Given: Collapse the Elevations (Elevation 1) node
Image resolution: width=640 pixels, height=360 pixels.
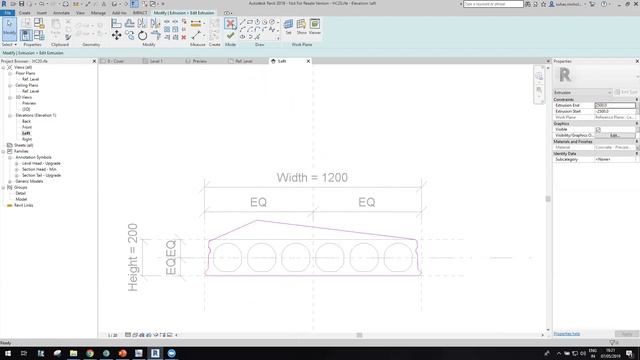Looking at the screenshot, I should pos(10,116).
